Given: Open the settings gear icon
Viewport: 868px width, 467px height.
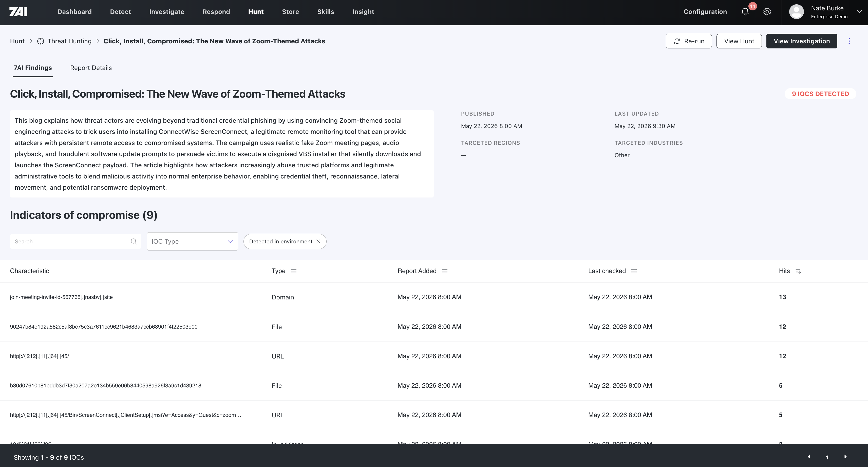Looking at the screenshot, I should pyautogui.click(x=767, y=12).
